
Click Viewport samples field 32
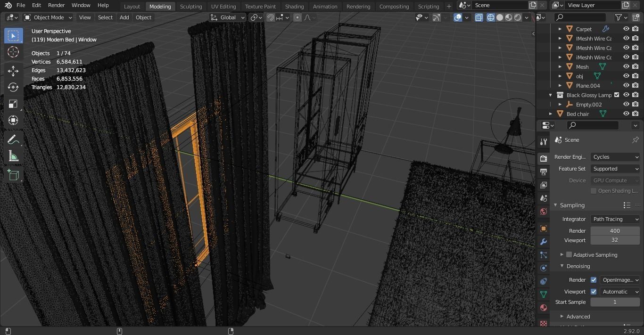click(615, 240)
